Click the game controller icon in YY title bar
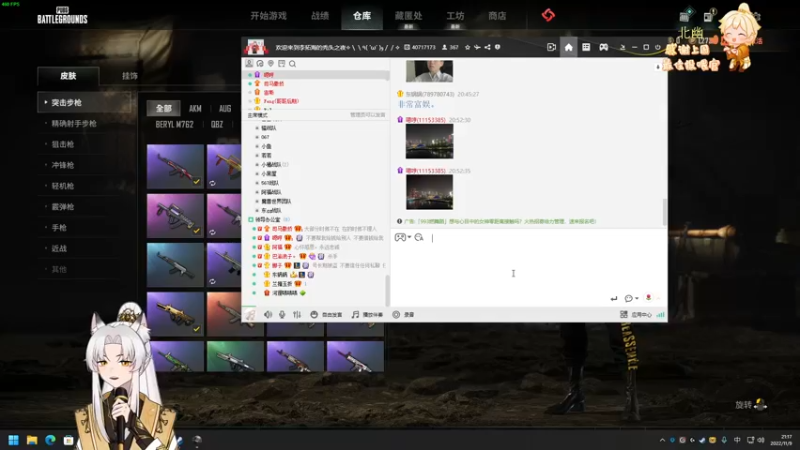This screenshot has width=800, height=450. (x=604, y=47)
